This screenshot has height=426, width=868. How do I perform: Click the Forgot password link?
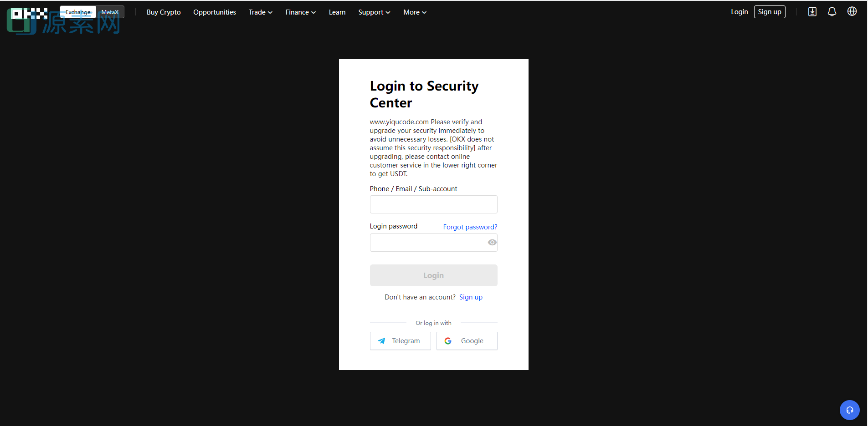(470, 227)
